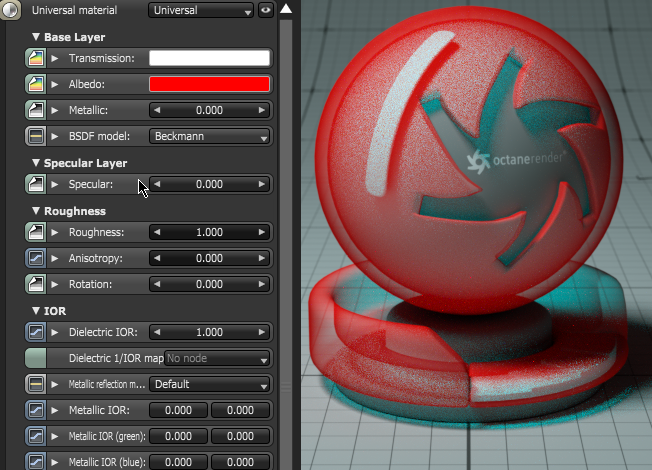The image size is (652, 470).
Task: Open the BSDF model Beckmann dropdown
Action: click(209, 136)
